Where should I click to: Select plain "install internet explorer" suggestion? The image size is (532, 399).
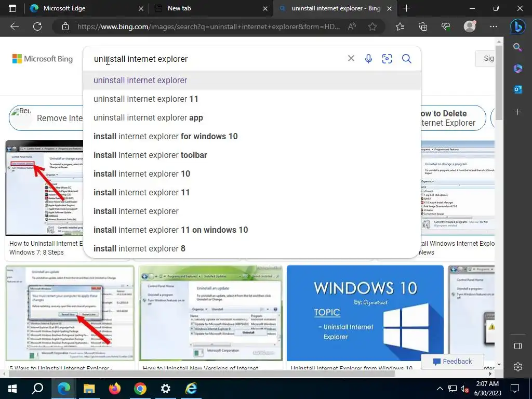pyautogui.click(x=252, y=211)
